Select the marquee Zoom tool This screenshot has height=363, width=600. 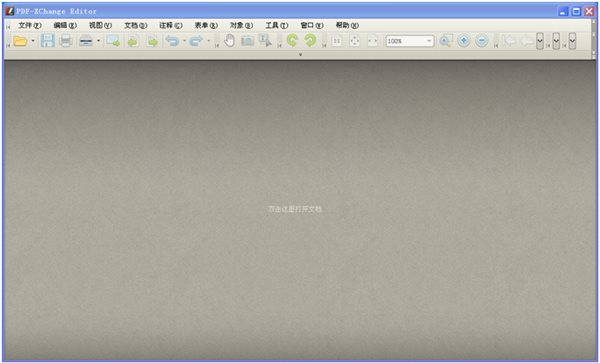(446, 41)
